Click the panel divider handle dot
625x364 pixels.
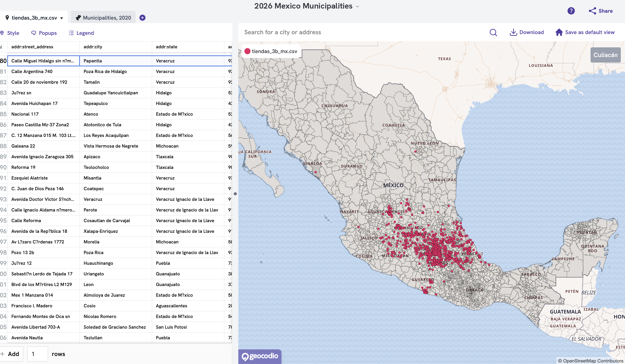235,194
